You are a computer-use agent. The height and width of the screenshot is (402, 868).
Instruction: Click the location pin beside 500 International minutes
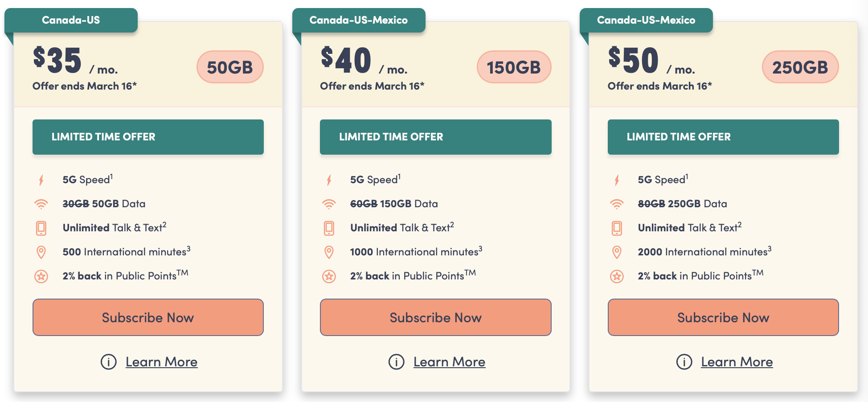click(41, 252)
